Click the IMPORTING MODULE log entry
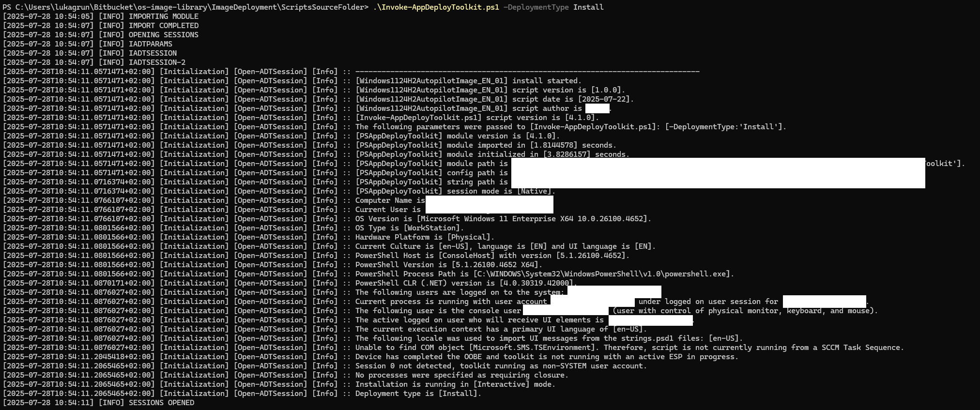 (x=163, y=16)
